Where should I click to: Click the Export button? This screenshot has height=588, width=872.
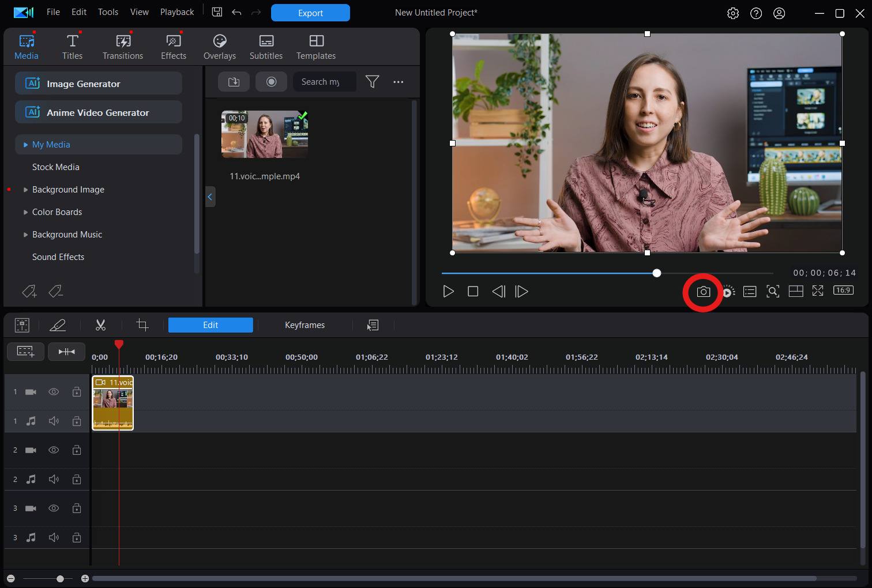tap(310, 12)
